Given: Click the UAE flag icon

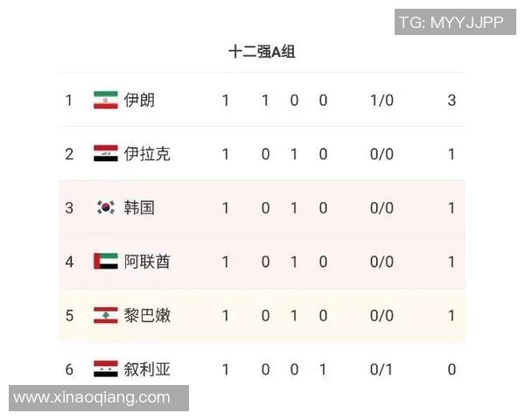Looking at the screenshot, I should pyautogui.click(x=105, y=262).
